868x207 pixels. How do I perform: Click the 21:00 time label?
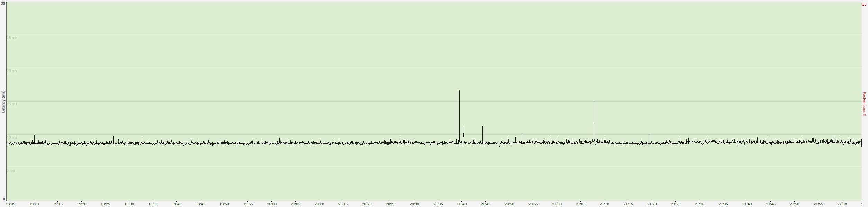(557, 204)
